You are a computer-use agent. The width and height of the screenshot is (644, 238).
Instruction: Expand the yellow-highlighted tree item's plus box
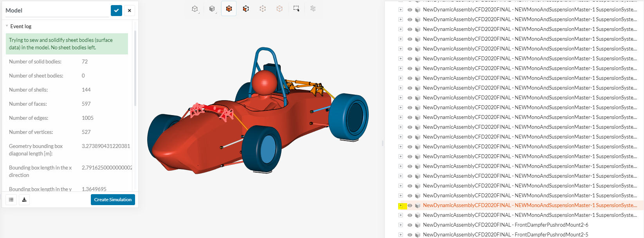(400, 206)
